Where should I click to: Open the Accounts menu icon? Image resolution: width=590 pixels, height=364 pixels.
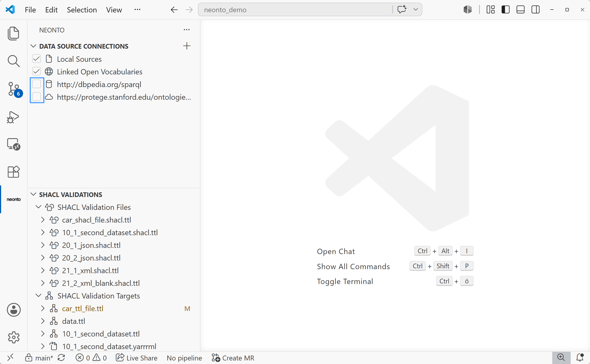pos(14,310)
